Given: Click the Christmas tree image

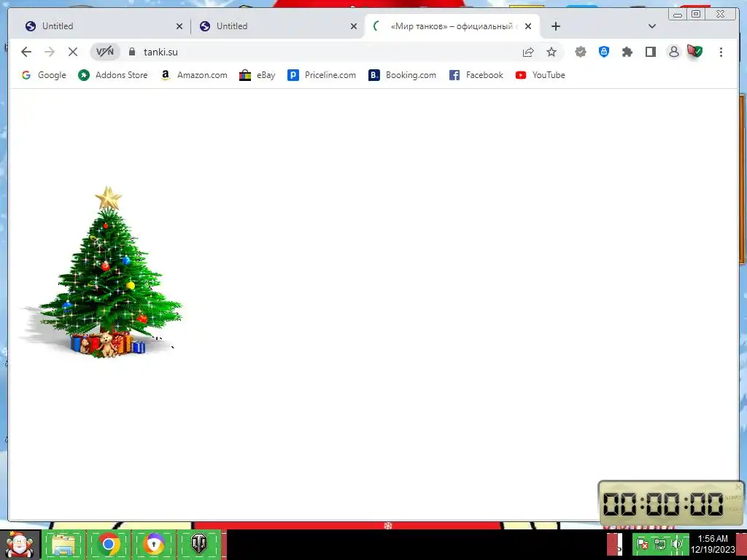Looking at the screenshot, I should (101, 273).
